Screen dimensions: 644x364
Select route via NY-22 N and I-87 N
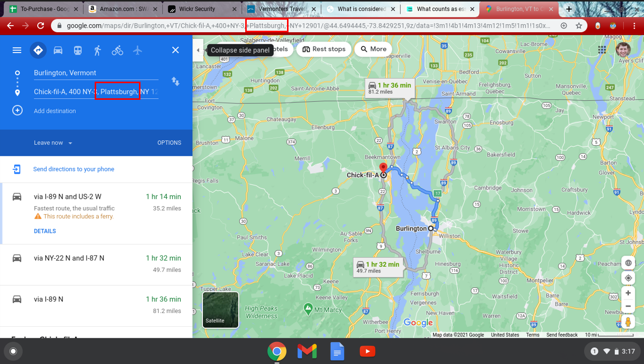click(x=96, y=265)
